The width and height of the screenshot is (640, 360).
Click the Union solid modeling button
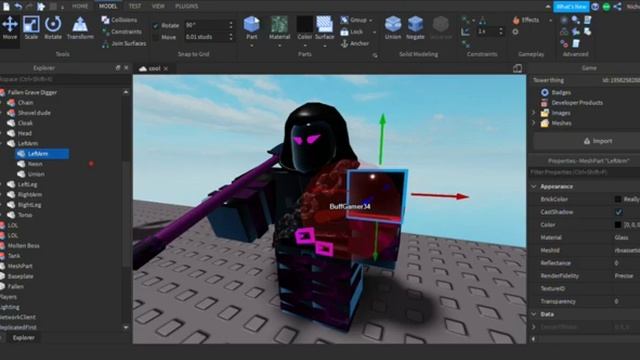[x=393, y=28]
